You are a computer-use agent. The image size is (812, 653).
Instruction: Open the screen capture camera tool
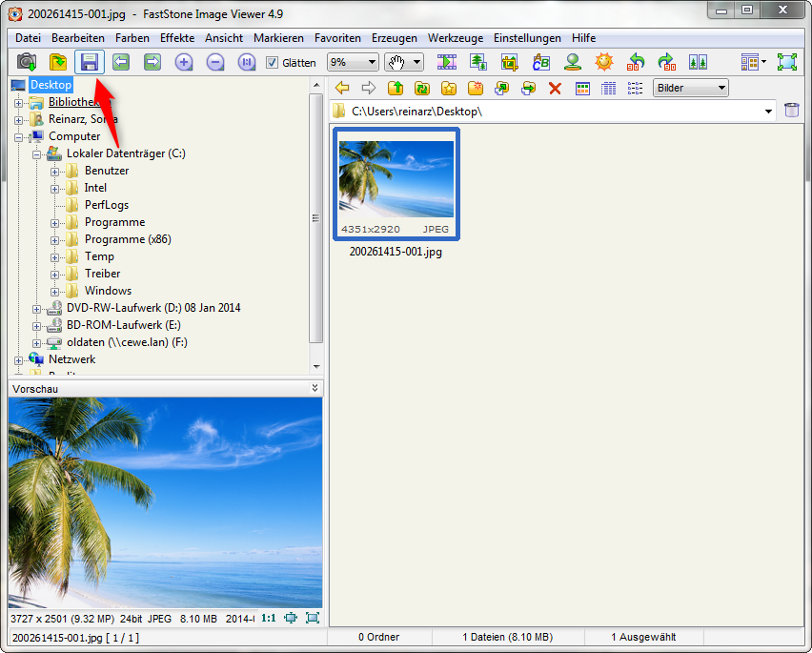coord(27,62)
